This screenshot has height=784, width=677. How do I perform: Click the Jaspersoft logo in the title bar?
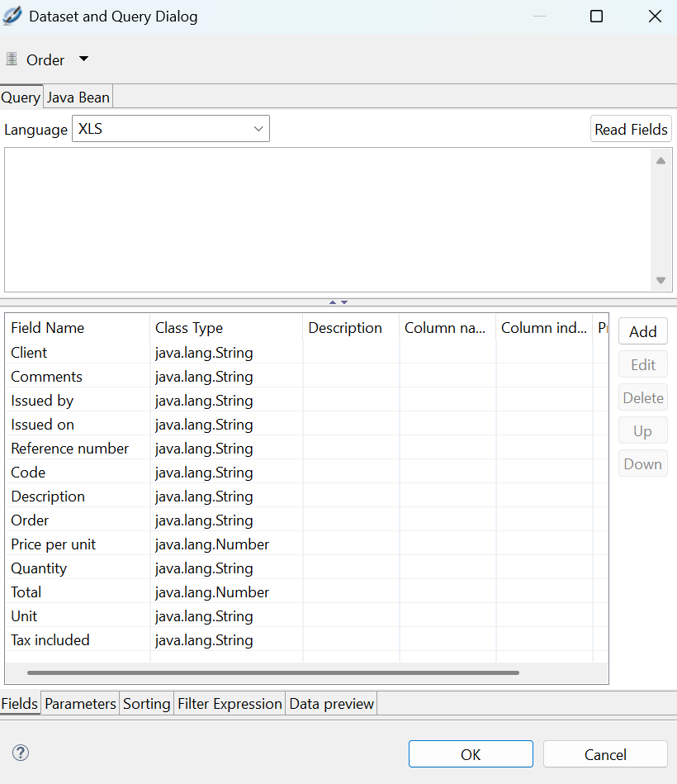point(12,15)
